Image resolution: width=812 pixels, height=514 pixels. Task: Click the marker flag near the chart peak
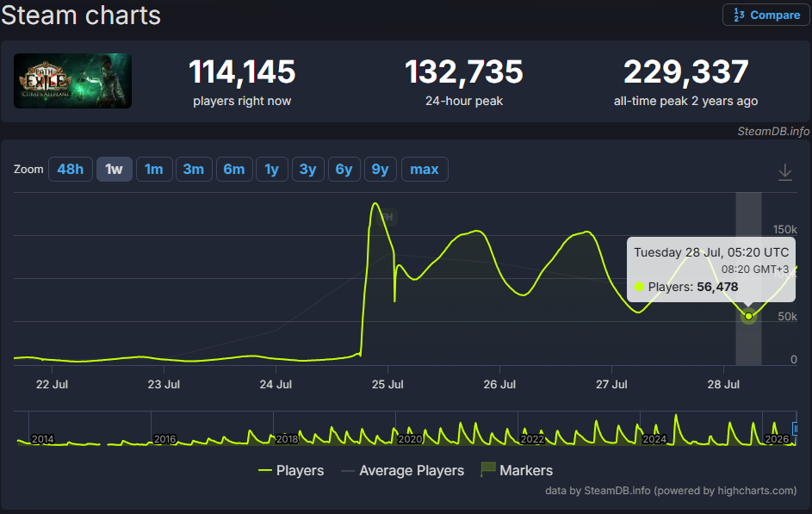click(x=387, y=217)
